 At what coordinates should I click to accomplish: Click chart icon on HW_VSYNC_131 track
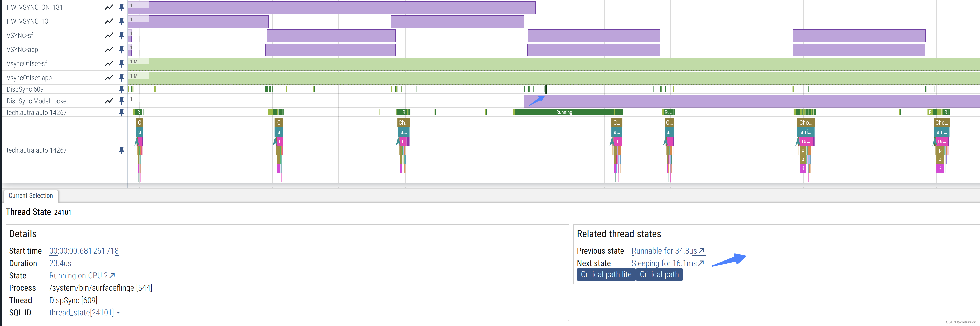(x=109, y=21)
